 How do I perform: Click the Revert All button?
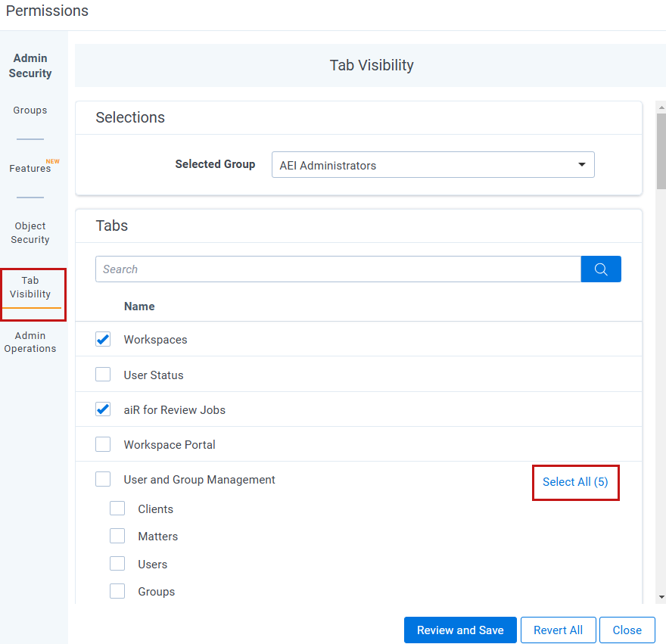558,630
